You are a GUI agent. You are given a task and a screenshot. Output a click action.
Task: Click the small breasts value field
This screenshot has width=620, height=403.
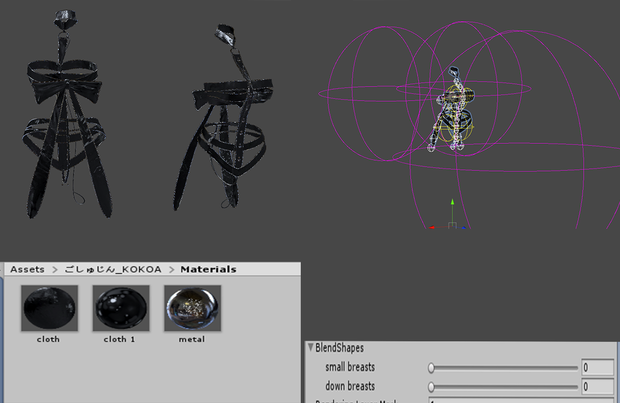click(x=597, y=367)
